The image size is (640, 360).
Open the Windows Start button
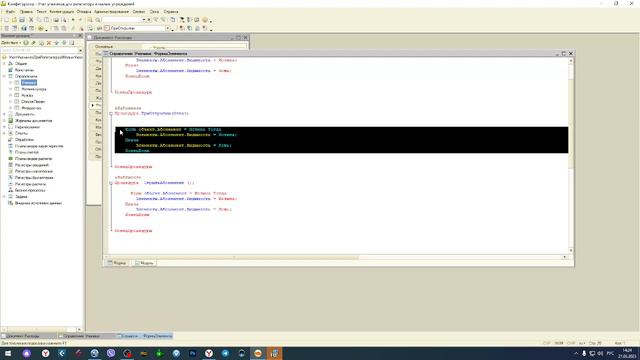coord(8,353)
